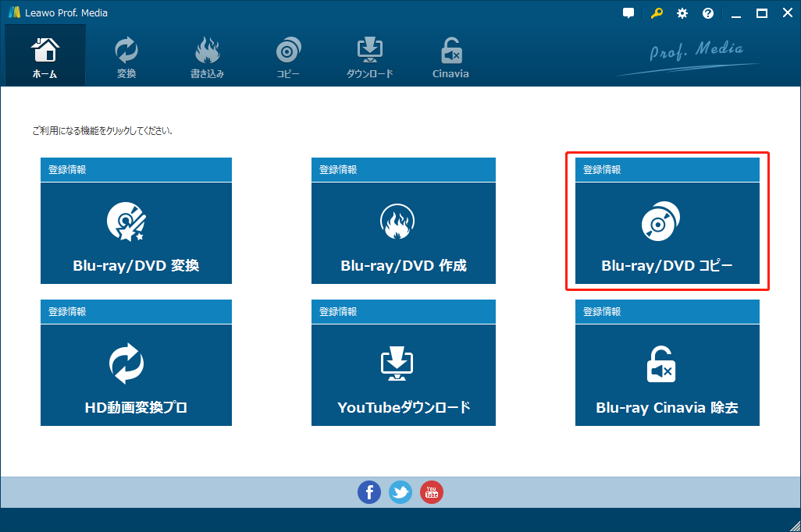The height and width of the screenshot is (532, 801).
Task: Click 登録情報 above YouTubeダウンロード
Action: pyautogui.click(x=338, y=311)
